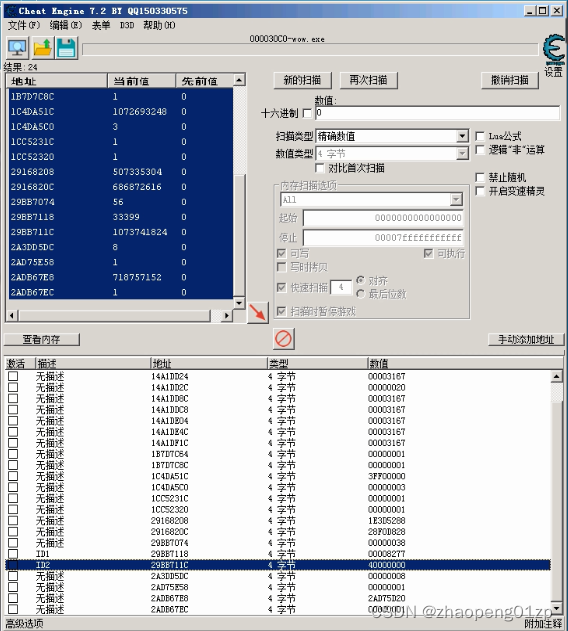Click the 数值 value input field

438,113
